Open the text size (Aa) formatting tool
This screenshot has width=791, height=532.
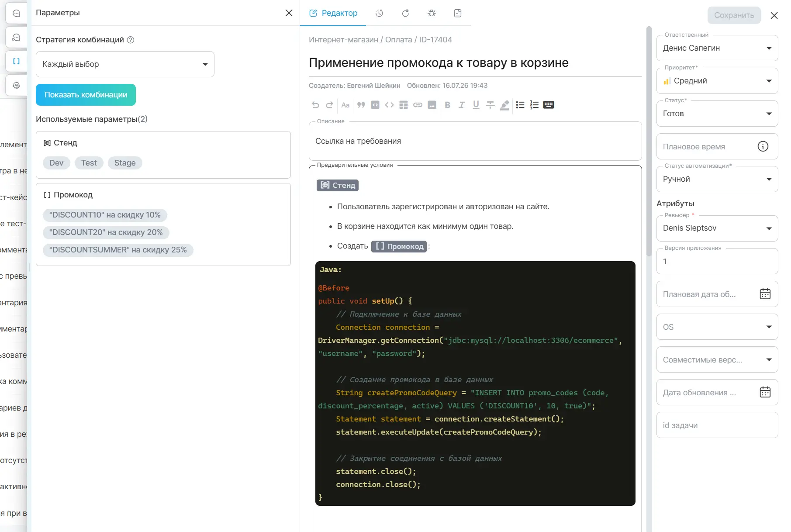click(x=345, y=105)
